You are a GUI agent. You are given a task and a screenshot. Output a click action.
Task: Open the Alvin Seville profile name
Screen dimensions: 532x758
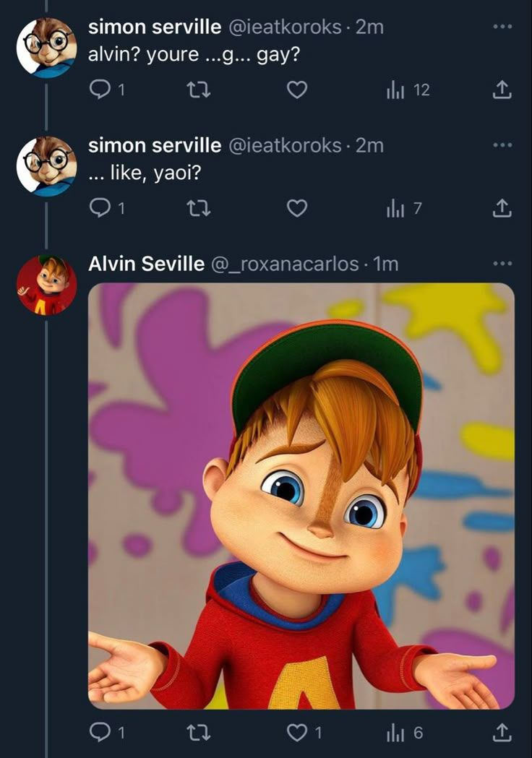[x=146, y=264]
